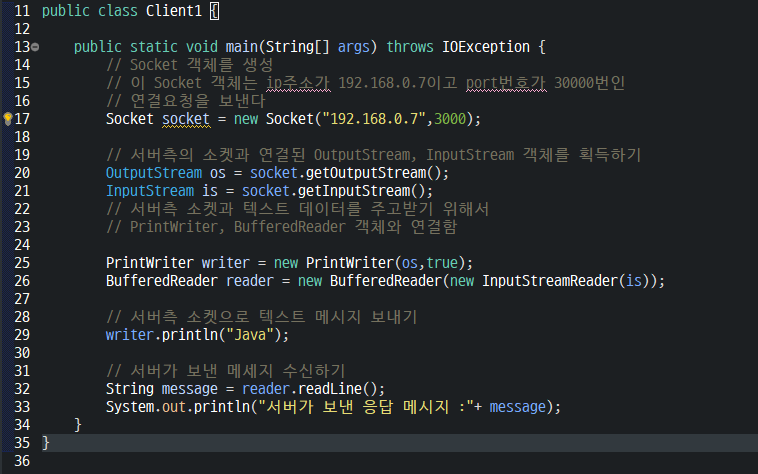Click the InputStream type on line 21

(150, 191)
